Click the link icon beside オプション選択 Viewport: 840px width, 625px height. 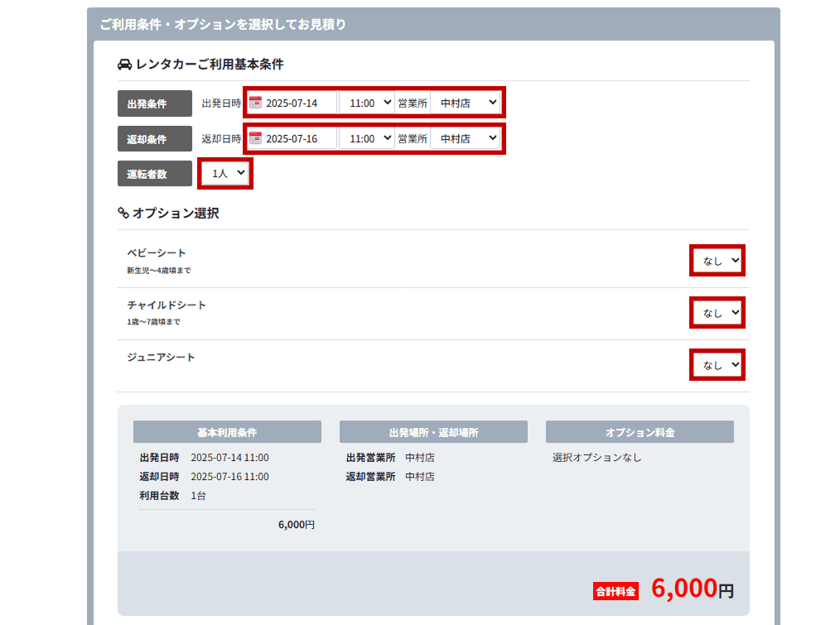123,213
